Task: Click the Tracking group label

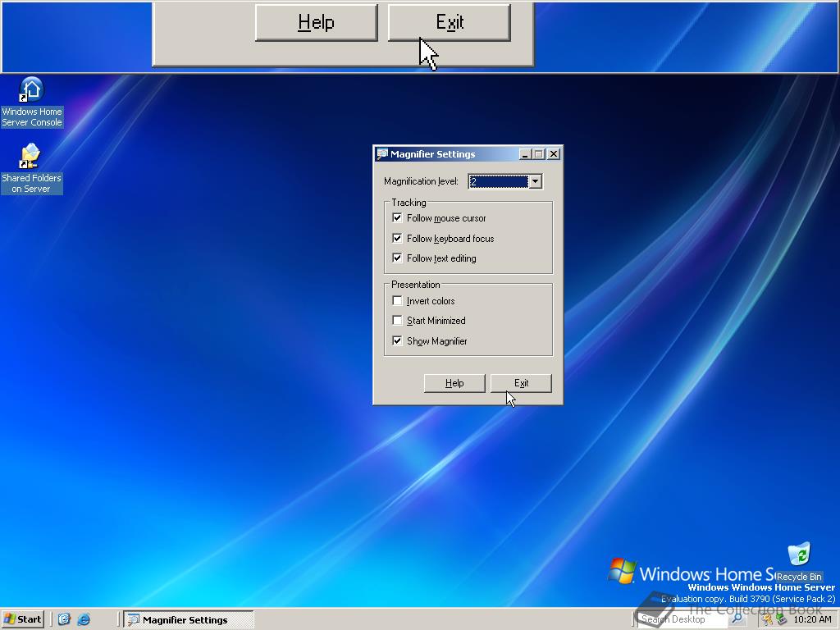Action: point(409,203)
